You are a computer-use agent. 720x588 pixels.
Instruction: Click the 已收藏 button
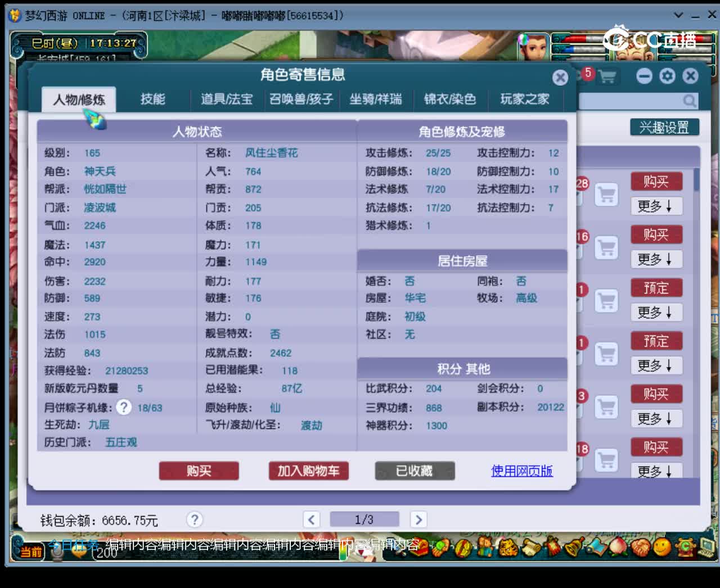coord(415,471)
